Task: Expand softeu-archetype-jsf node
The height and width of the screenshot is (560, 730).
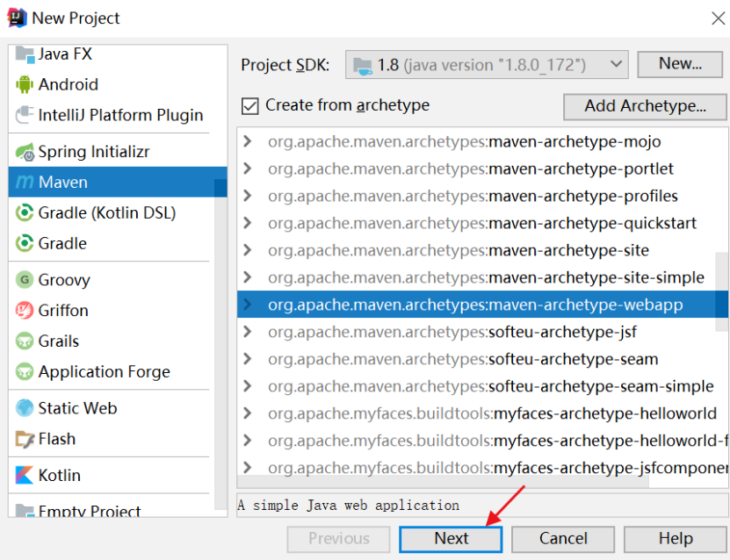Action: tap(247, 332)
